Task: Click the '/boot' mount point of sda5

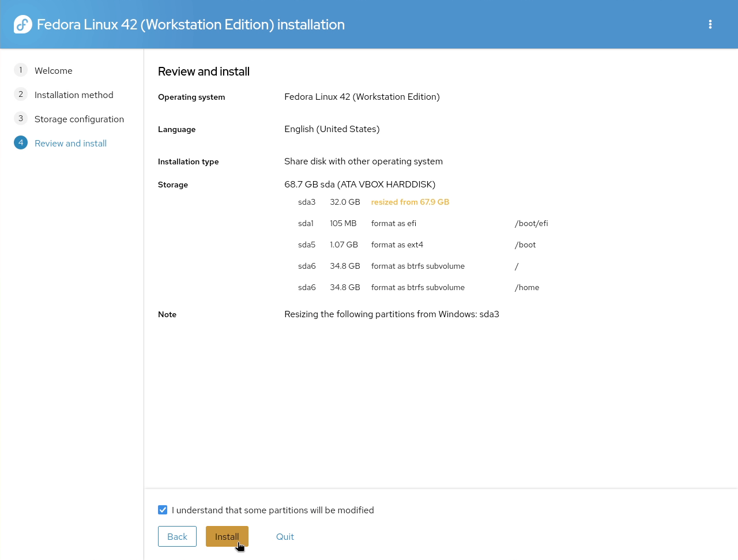Action: pyautogui.click(x=525, y=245)
